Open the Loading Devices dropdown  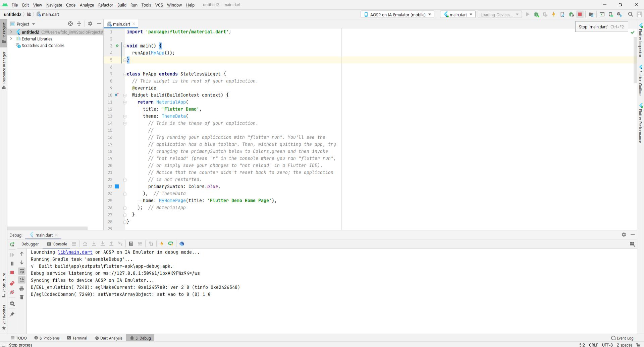(499, 14)
